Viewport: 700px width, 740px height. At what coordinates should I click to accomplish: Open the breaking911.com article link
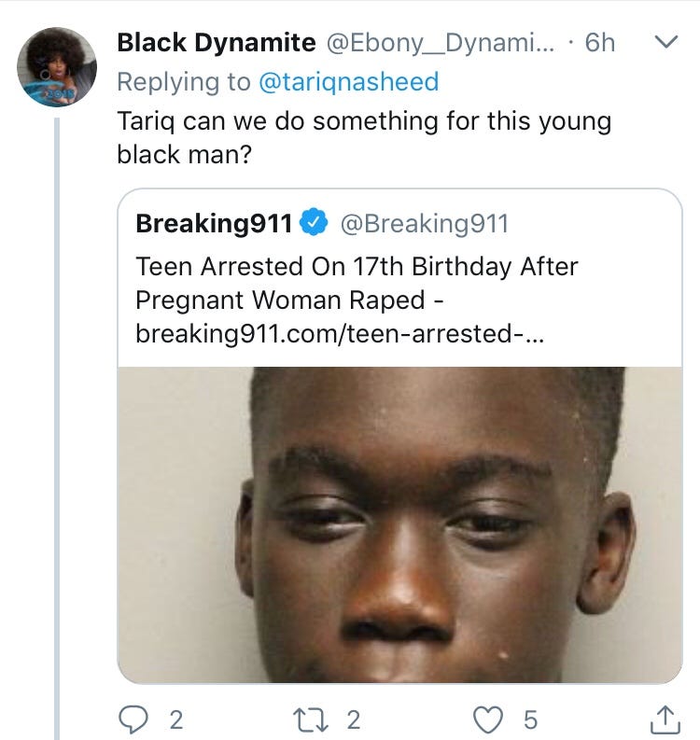[x=341, y=332]
